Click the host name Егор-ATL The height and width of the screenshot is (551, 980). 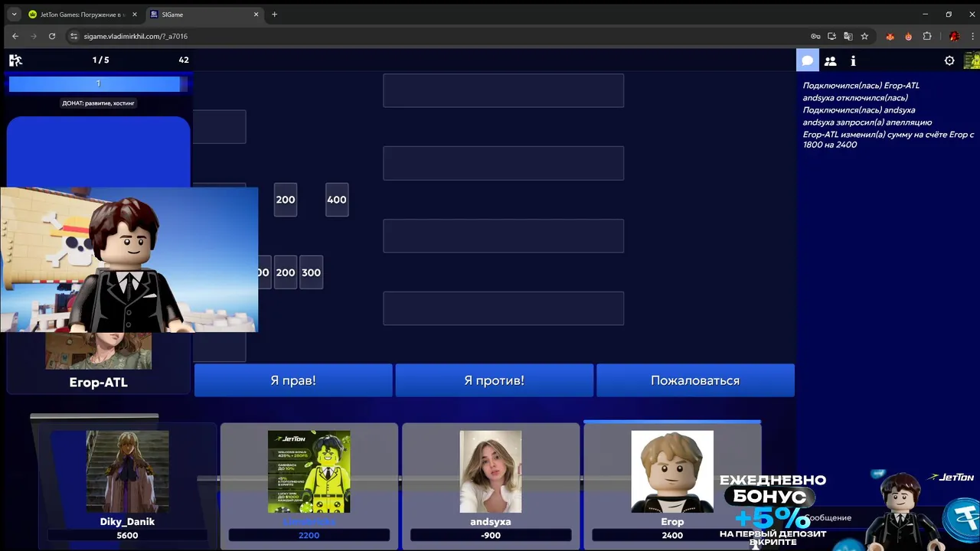pos(98,383)
